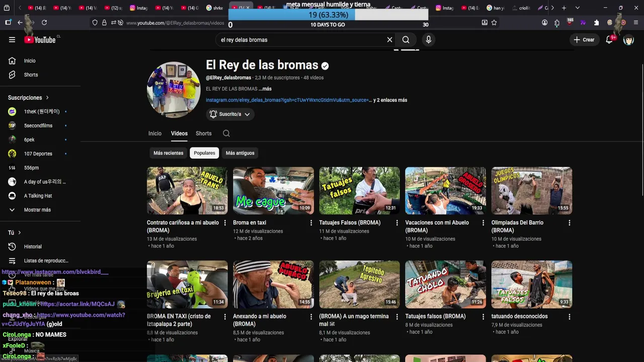Switch to channel Shorts tab
The image size is (644, 362).
pyautogui.click(x=204, y=133)
